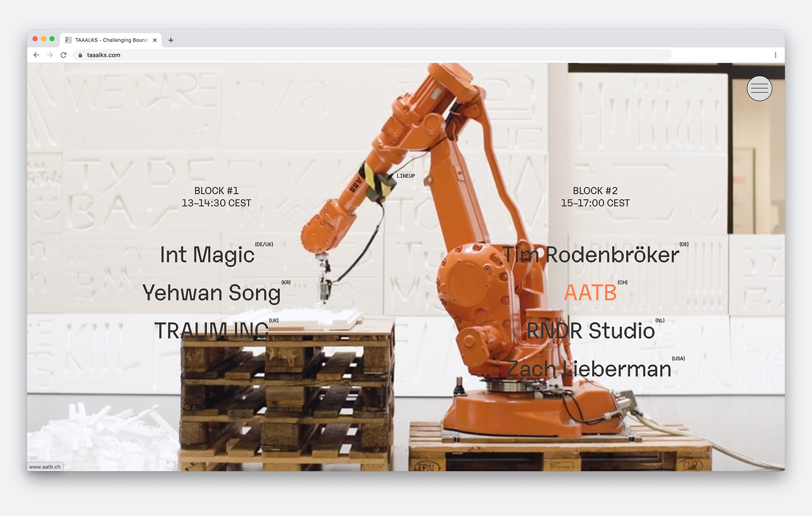Open the Int Magic speaker link
The height and width of the screenshot is (516, 812).
point(207,255)
